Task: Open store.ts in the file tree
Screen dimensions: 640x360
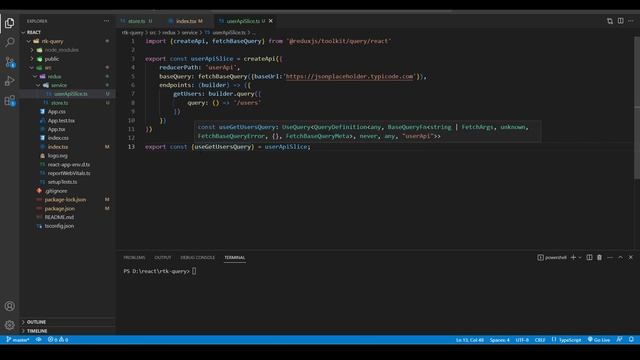Action: [x=67, y=103]
